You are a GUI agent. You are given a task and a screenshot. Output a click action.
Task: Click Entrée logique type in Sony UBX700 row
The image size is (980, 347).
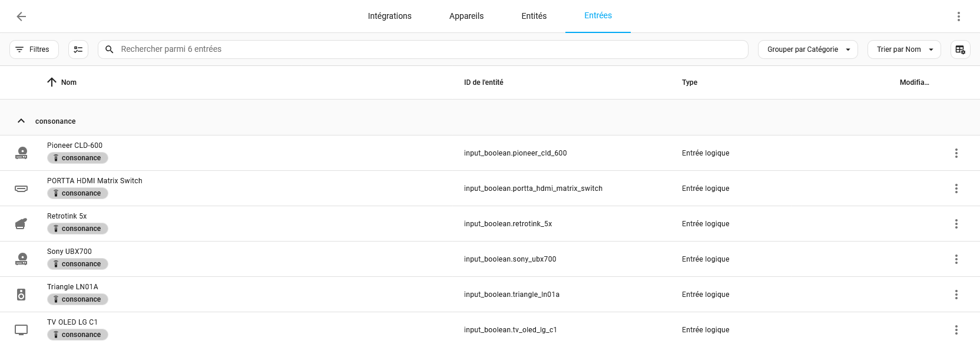706,259
